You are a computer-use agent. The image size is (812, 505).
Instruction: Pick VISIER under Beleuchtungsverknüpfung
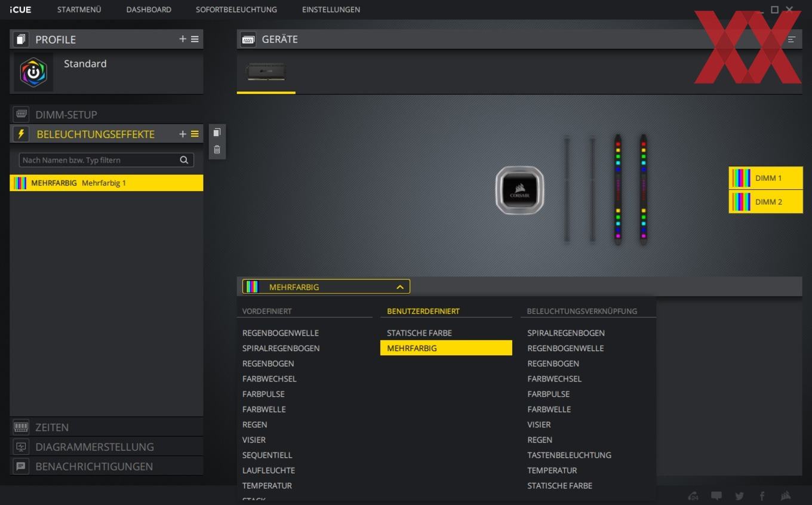point(539,424)
